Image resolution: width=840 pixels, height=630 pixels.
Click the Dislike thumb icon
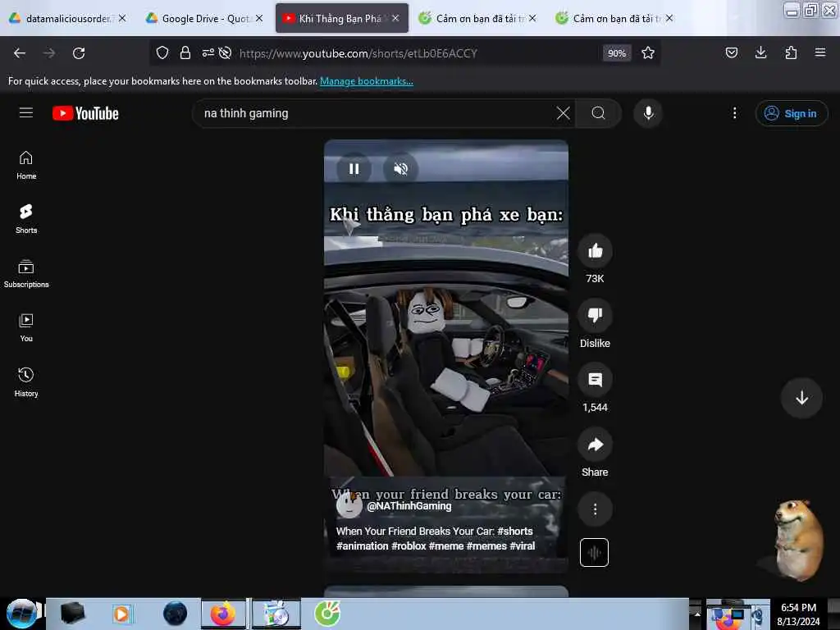coord(595,315)
